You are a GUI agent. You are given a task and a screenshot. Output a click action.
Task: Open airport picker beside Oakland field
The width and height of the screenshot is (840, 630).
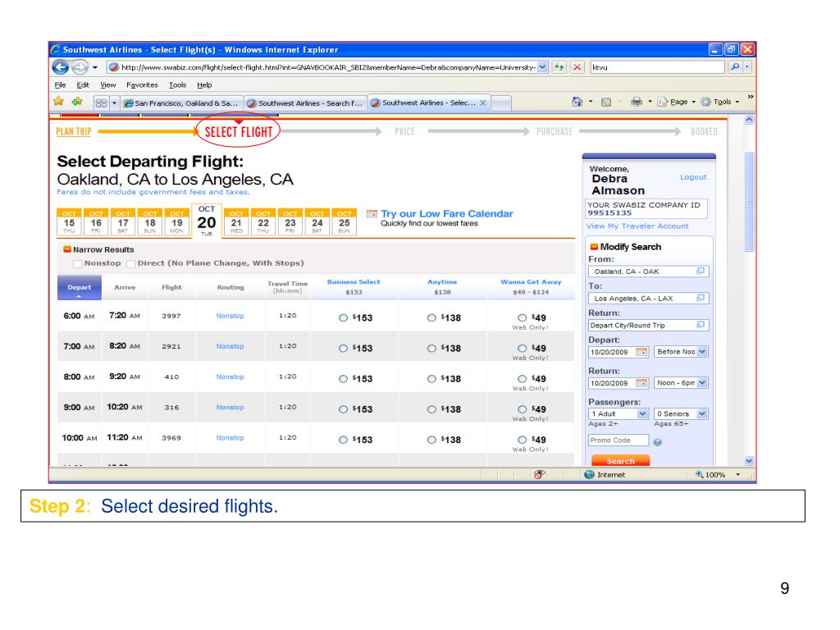700,271
